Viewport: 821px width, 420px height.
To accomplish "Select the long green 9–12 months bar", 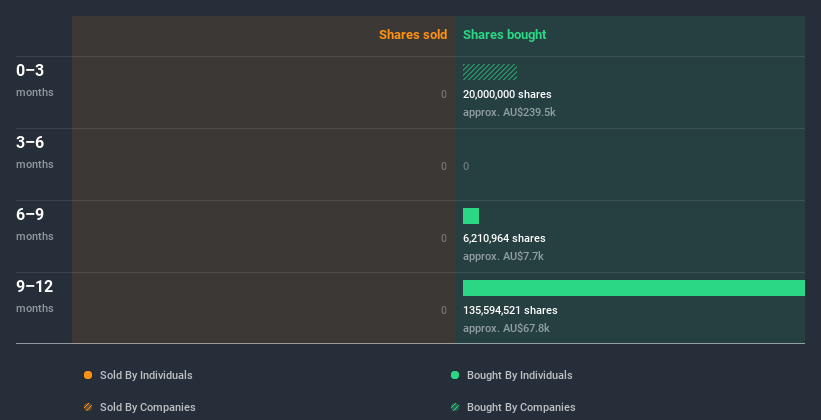I will (634, 288).
